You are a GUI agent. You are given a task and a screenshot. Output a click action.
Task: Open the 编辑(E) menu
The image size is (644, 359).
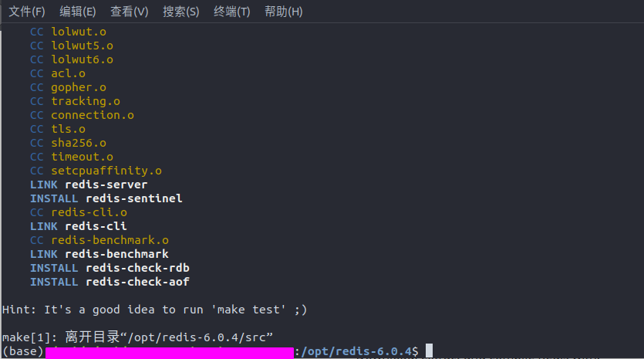78,12
